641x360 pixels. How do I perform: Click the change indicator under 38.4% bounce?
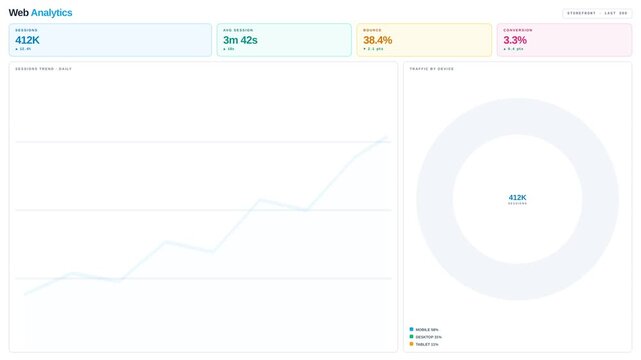373,49
